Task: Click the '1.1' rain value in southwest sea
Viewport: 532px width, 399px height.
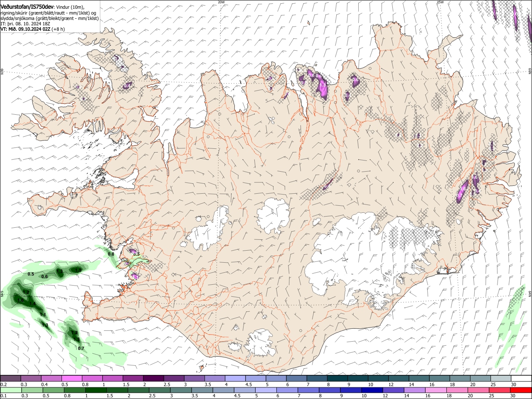Action: click(x=42, y=315)
